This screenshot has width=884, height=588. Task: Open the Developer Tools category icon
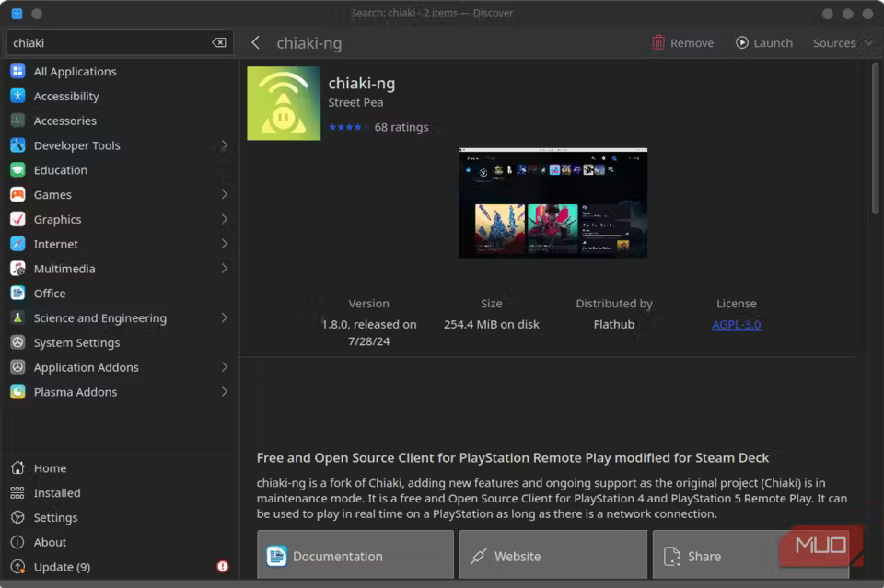coord(17,145)
